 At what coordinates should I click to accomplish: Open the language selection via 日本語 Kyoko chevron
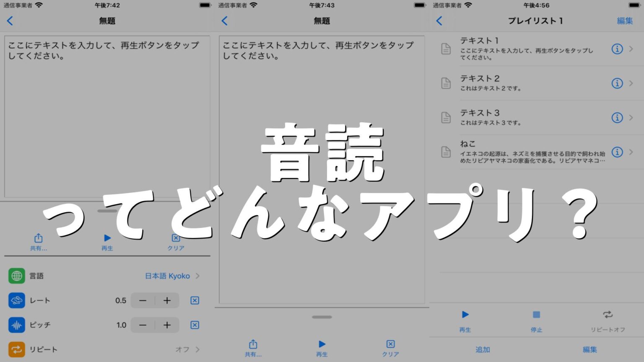(x=197, y=276)
